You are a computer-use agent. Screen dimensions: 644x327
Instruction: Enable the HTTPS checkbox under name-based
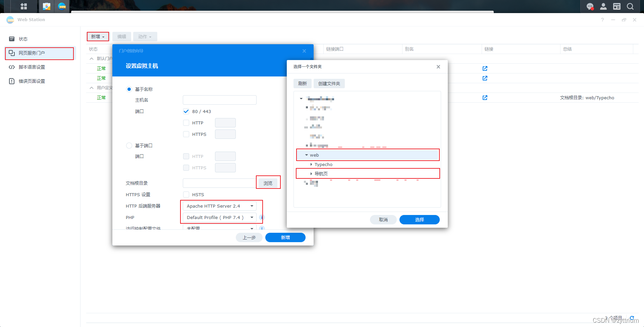click(x=186, y=134)
